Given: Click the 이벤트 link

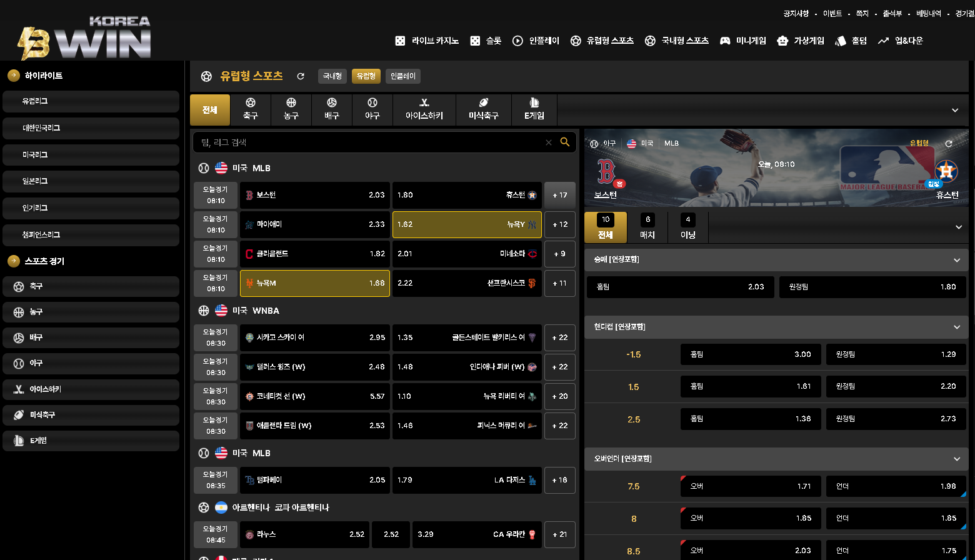Looking at the screenshot, I should pyautogui.click(x=832, y=13).
